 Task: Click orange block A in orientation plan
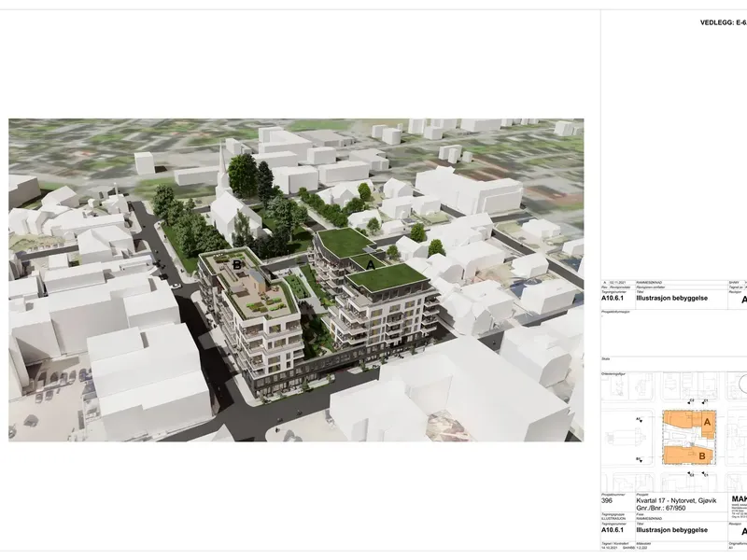(708, 422)
